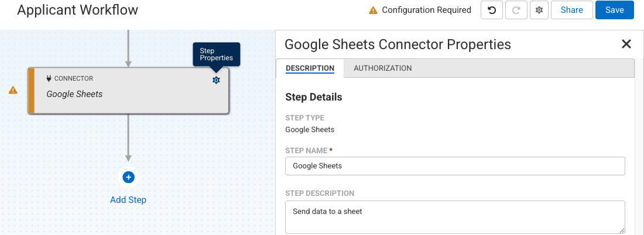644x235 pixels.
Task: Click the warning triangle beside the connector node
Action: point(13,90)
